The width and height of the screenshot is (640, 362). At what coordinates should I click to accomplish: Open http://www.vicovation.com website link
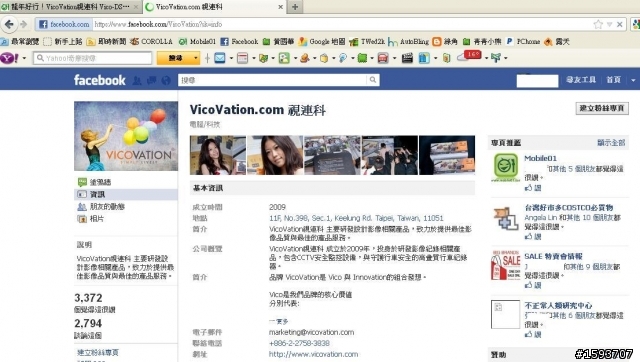coord(313,354)
